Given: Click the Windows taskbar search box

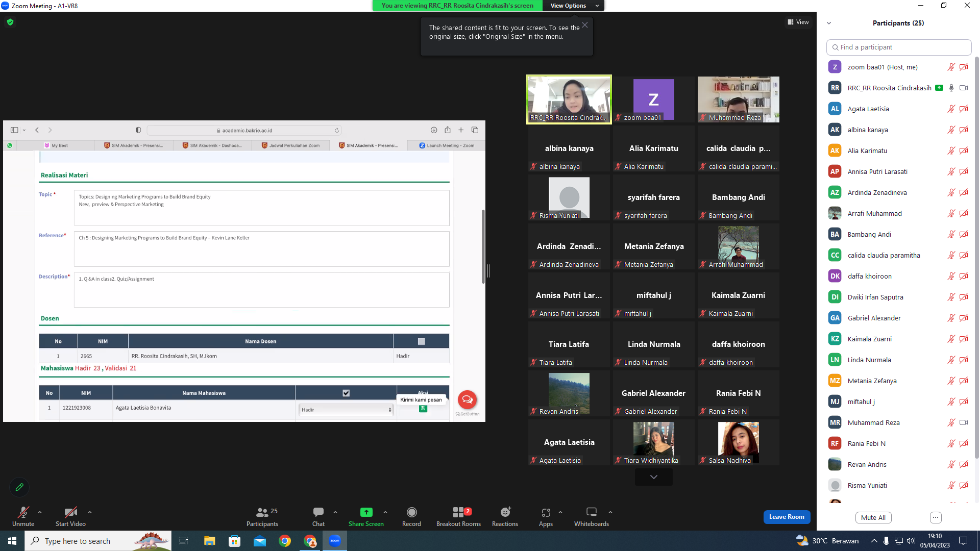Looking at the screenshot, I should click(98, 541).
